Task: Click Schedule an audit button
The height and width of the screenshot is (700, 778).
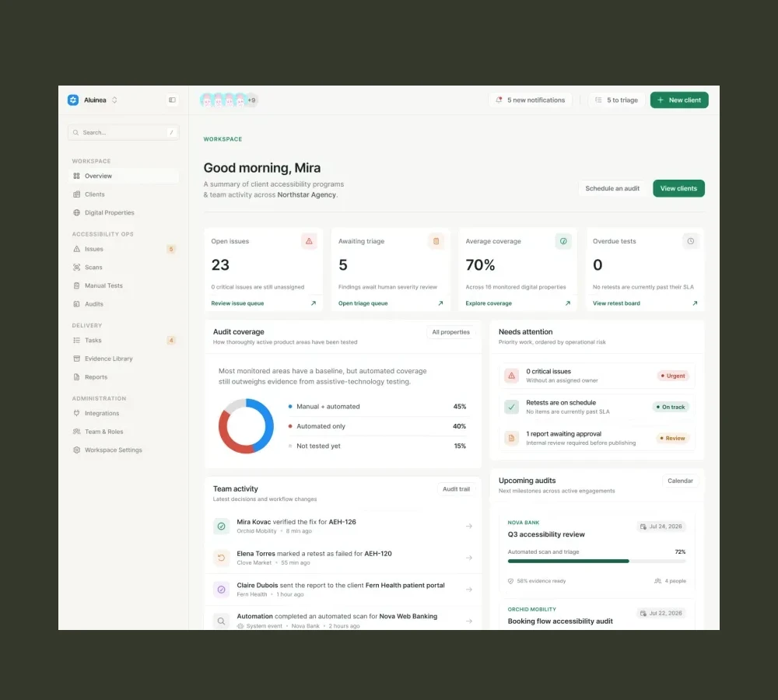Action: click(612, 188)
